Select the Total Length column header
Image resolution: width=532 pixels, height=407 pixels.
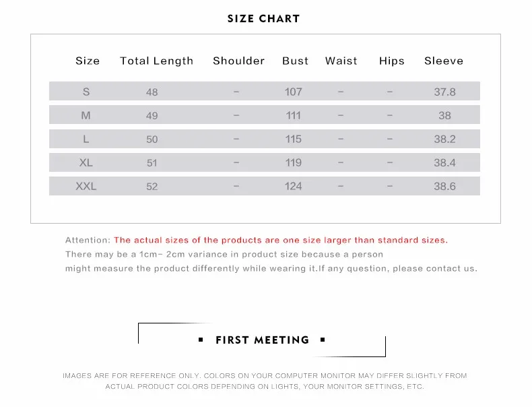(156, 61)
